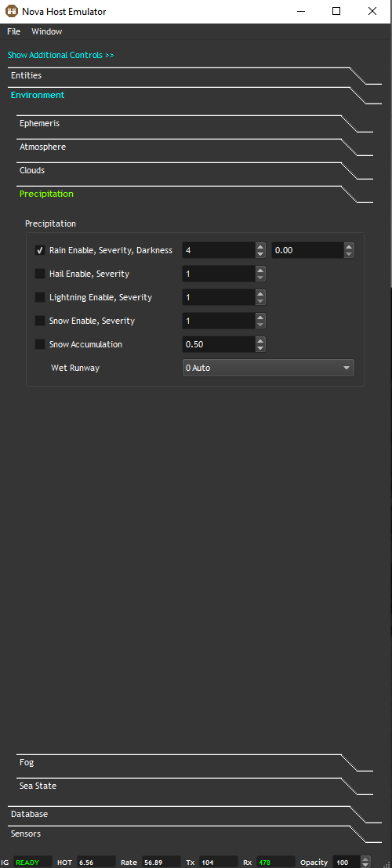Decrease Rain Darkness with down arrow
The image size is (392, 868).
coord(349,254)
